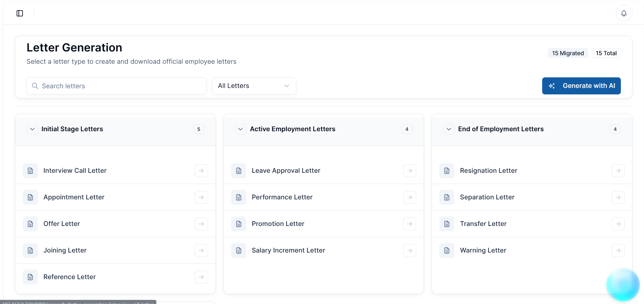The image size is (644, 304).
Task: Toggle the sidebar panel icon
Action: (20, 13)
